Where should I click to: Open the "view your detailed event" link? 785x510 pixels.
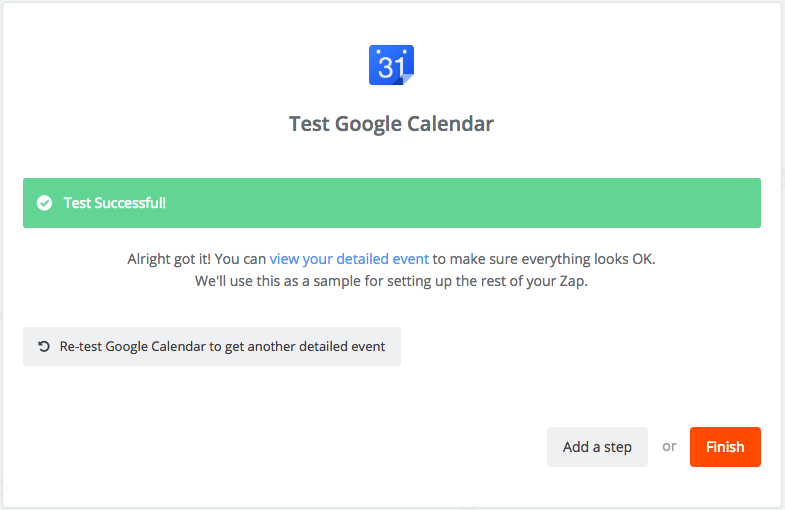(x=349, y=259)
